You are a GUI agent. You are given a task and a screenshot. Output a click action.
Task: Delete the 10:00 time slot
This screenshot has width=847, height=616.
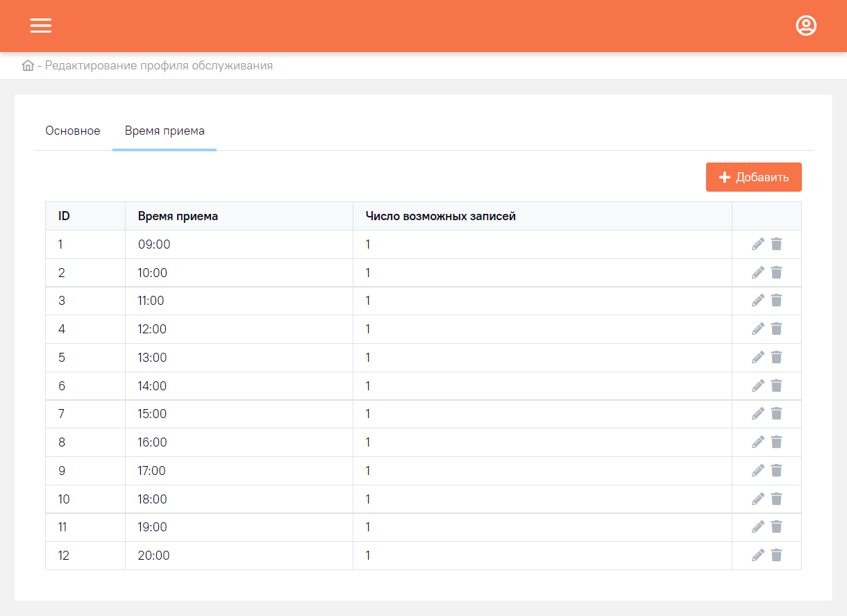pyautogui.click(x=776, y=273)
